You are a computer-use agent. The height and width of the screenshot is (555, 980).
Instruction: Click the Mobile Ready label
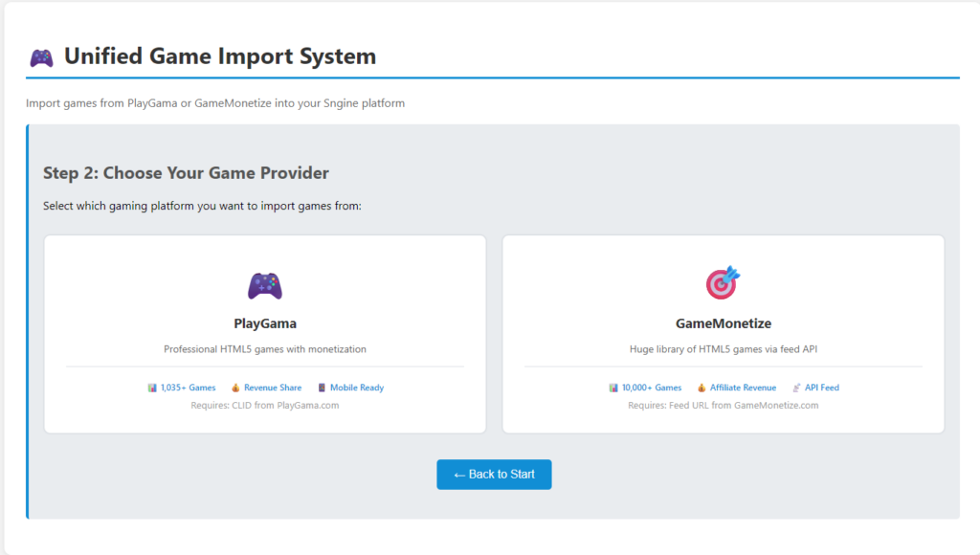pos(357,388)
